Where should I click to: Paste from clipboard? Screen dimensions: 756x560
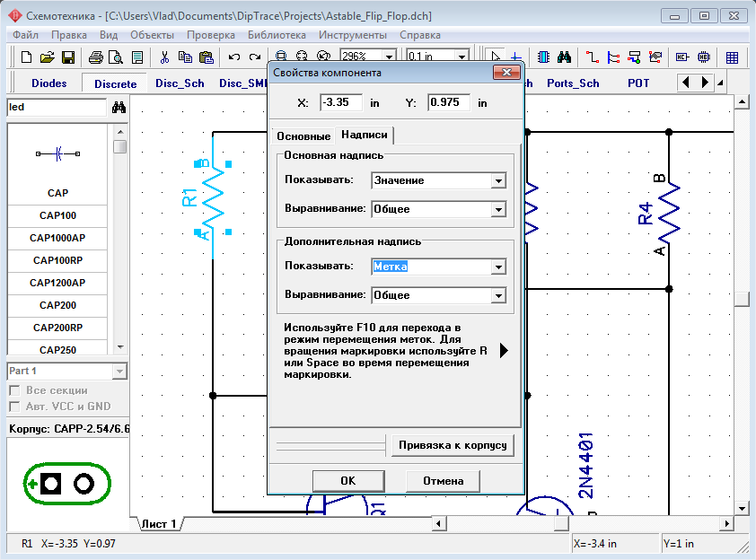coord(207,57)
